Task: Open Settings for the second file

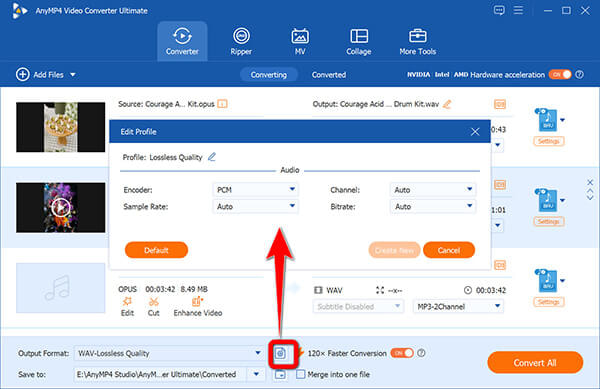Action: click(548, 221)
